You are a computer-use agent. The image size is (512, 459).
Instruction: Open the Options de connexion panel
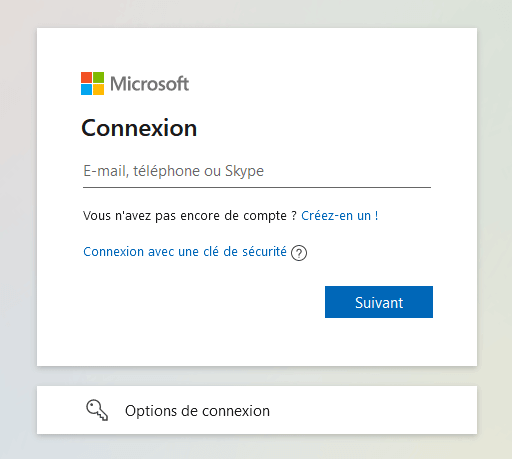tap(257, 410)
